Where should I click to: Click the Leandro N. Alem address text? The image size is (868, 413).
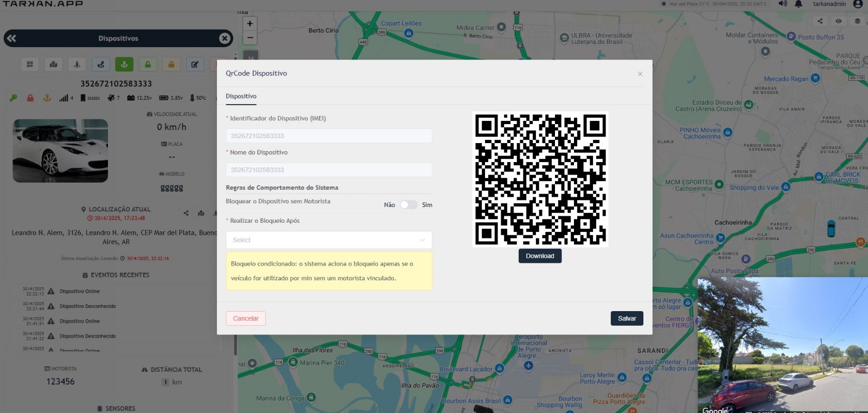click(114, 237)
